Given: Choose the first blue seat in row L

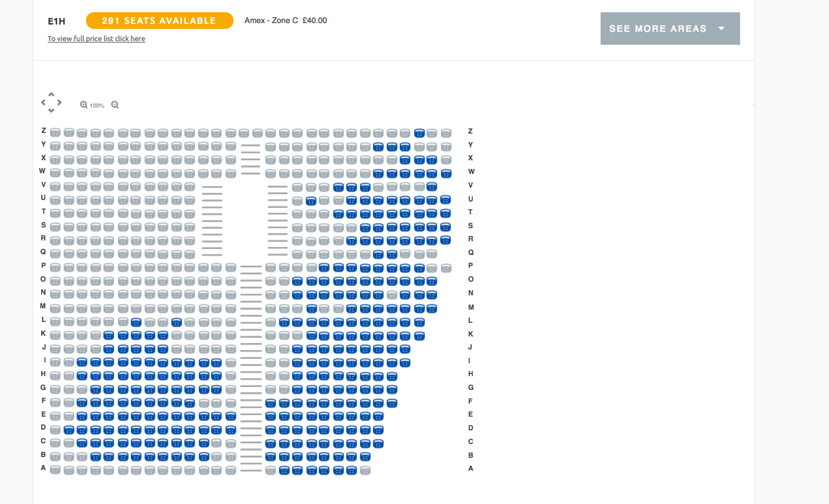Looking at the screenshot, I should [x=136, y=322].
